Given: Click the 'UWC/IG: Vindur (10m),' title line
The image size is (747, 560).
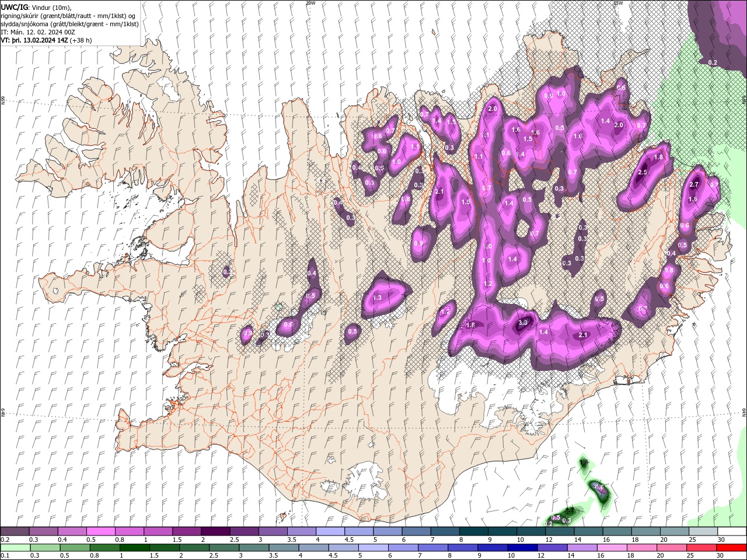Looking at the screenshot, I should pos(36,7).
